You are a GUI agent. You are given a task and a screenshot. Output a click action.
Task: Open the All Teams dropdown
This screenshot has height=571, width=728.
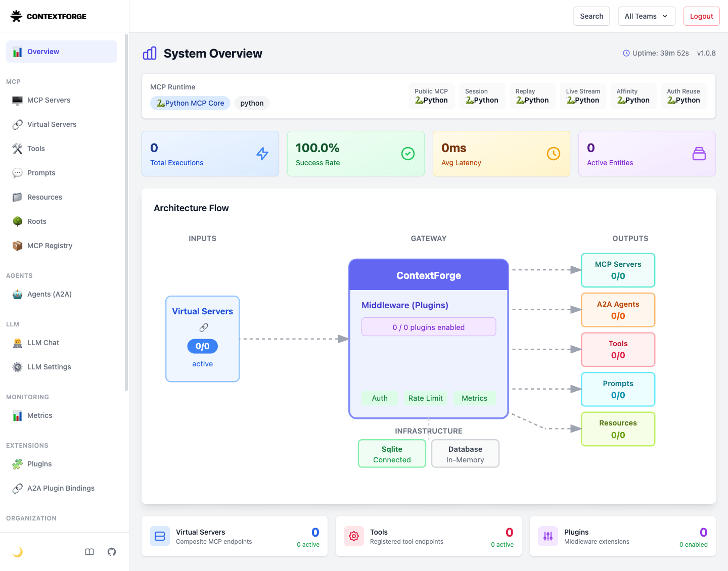(x=646, y=16)
